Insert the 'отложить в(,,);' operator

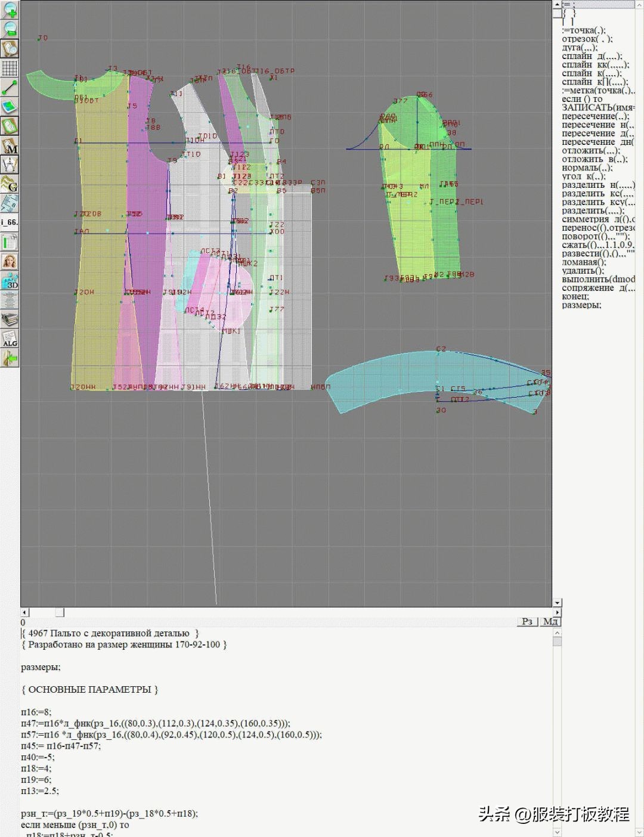[x=595, y=159]
